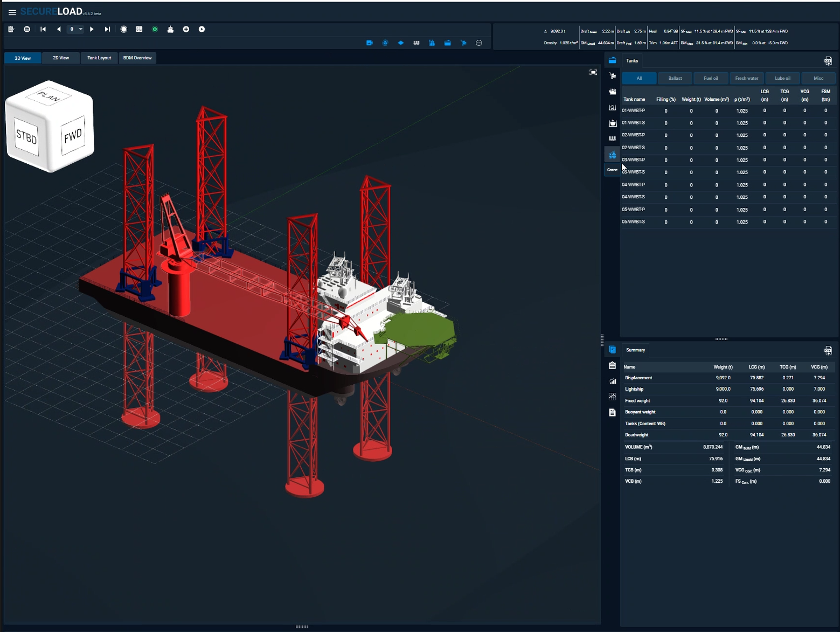840x632 pixels.
Task: Click the fit-to-view icon in the 3D viewport
Action: [593, 72]
